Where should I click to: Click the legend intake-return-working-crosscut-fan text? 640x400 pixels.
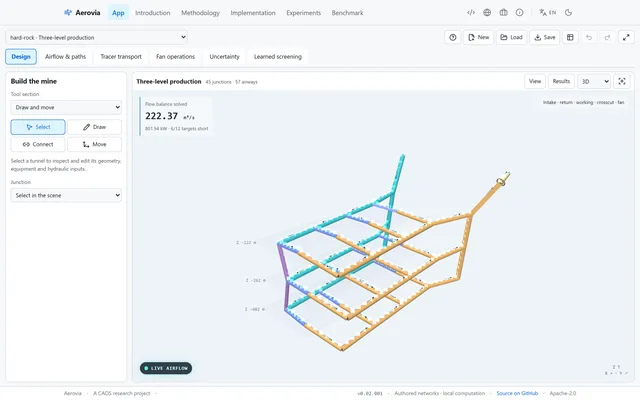point(583,102)
